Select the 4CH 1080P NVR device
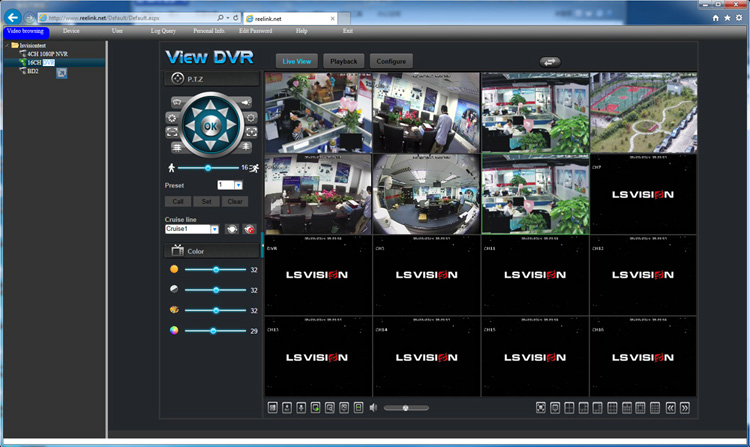The height and width of the screenshot is (447, 750). point(47,54)
